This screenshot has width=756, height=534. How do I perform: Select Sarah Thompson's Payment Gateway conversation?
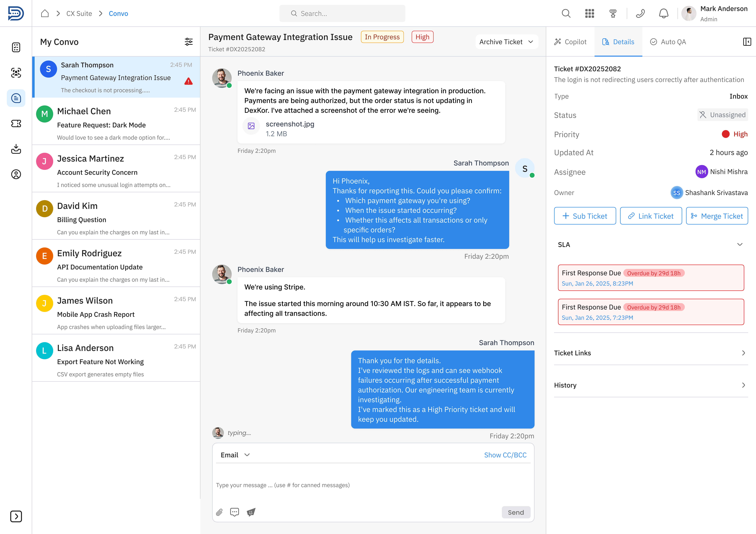point(116,77)
